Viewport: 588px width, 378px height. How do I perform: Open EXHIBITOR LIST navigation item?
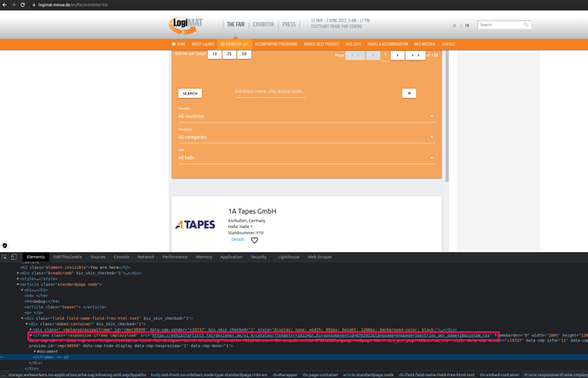(234, 44)
